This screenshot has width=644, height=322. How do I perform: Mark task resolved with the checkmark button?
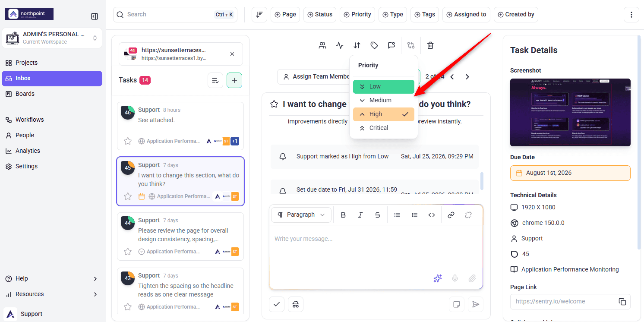pyautogui.click(x=277, y=304)
